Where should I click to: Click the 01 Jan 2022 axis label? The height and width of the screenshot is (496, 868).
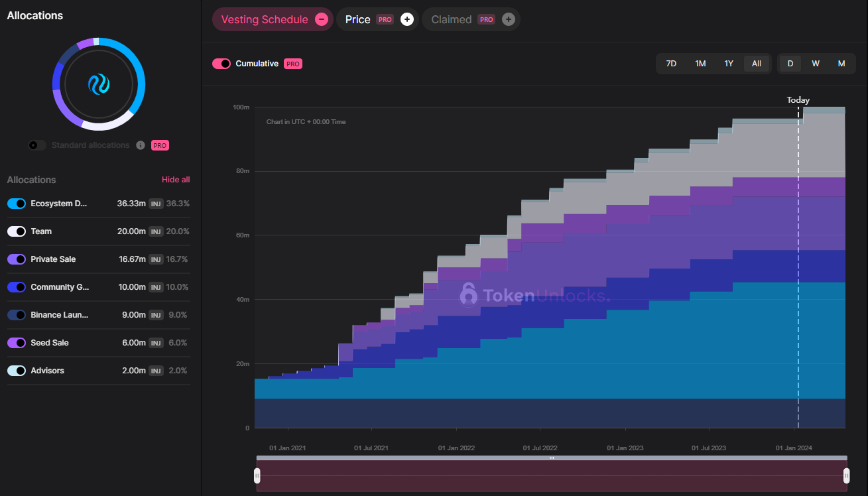(456, 448)
